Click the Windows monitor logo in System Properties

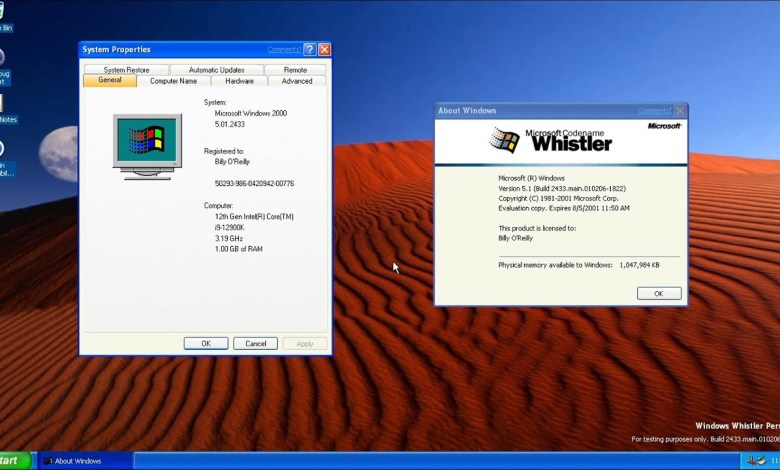coord(147,146)
